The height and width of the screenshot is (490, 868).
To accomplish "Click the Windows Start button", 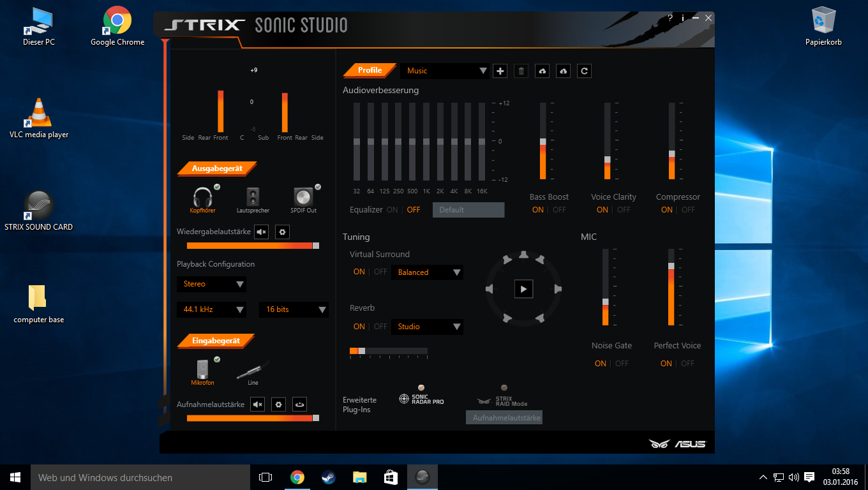I will click(x=15, y=477).
